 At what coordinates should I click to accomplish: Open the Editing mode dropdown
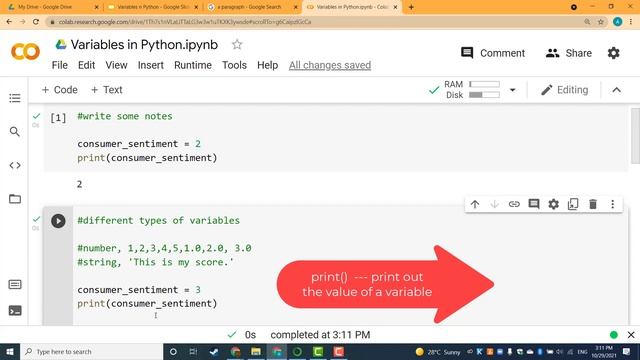[564, 90]
